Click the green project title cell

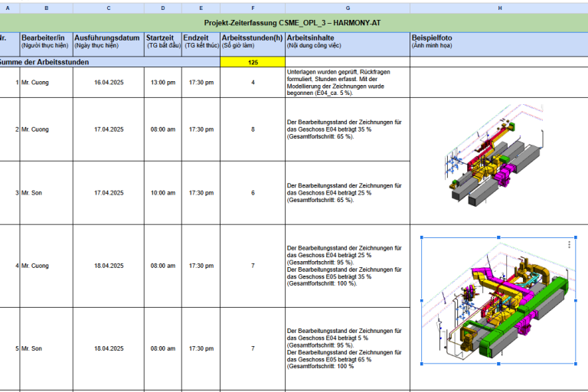(x=294, y=24)
